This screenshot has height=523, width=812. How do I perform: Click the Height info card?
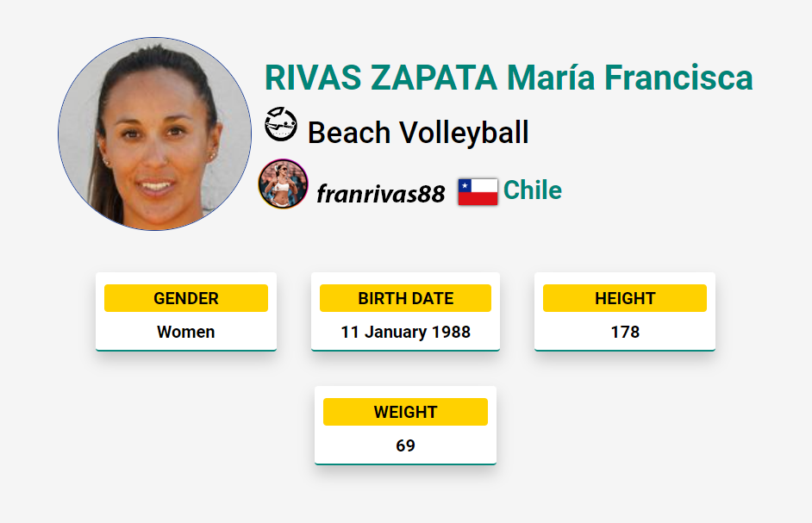[x=625, y=312]
